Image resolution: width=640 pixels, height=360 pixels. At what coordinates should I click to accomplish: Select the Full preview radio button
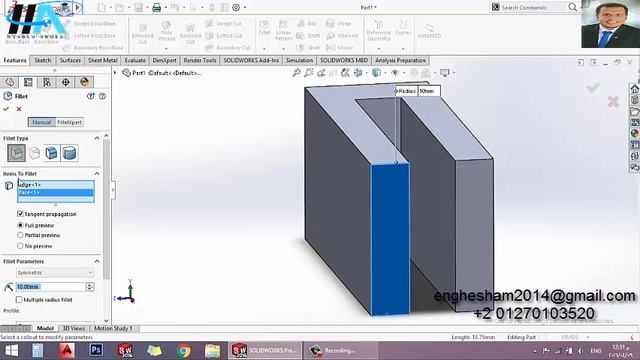[x=20, y=225]
